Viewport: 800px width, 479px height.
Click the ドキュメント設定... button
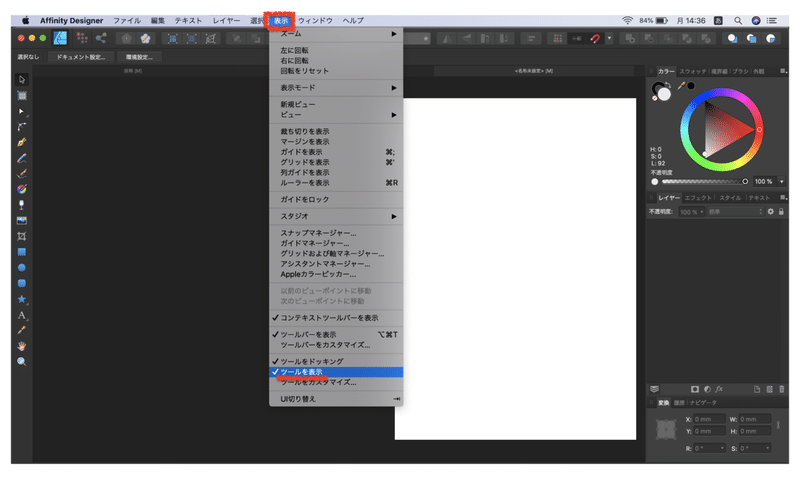[81, 57]
